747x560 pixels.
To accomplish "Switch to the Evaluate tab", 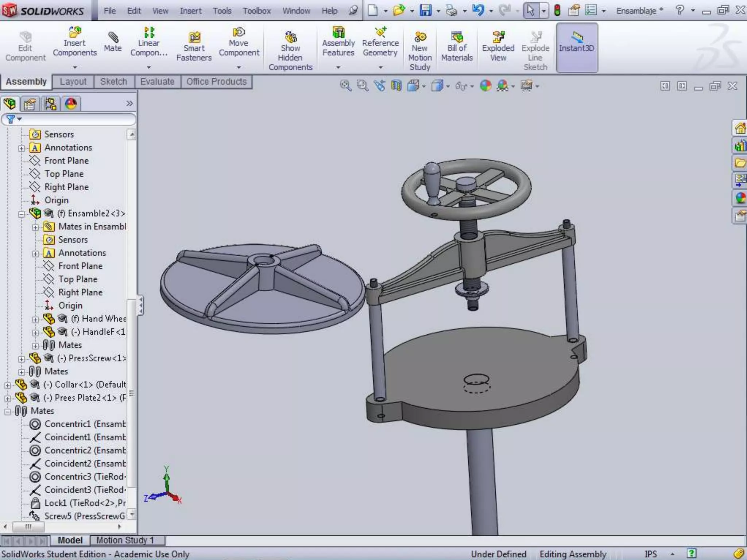I will pyautogui.click(x=157, y=82).
